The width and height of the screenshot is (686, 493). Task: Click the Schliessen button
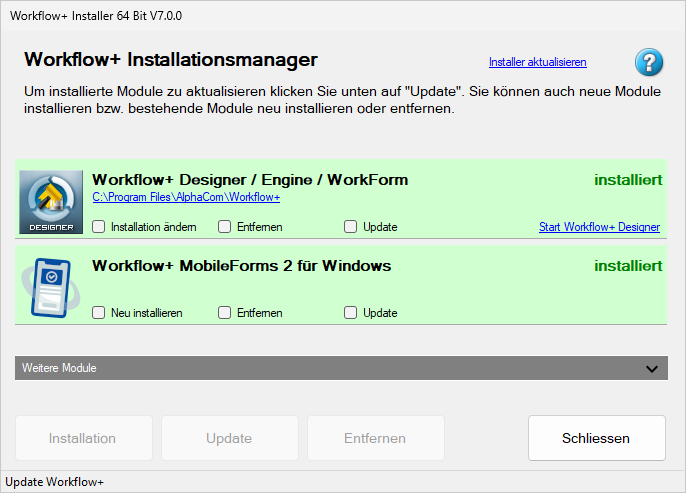pos(597,438)
